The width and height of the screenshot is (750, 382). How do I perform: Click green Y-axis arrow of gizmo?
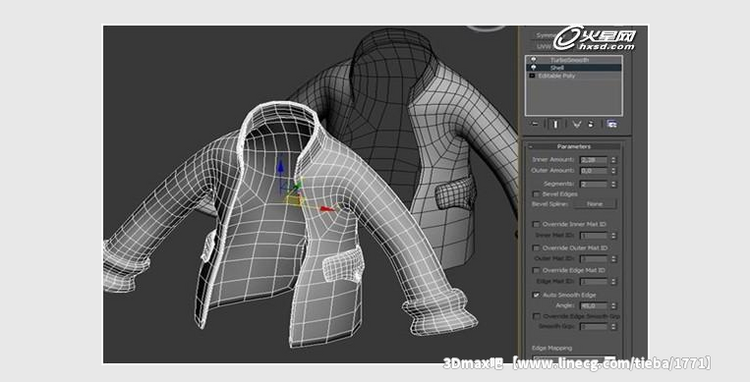pos(298,185)
